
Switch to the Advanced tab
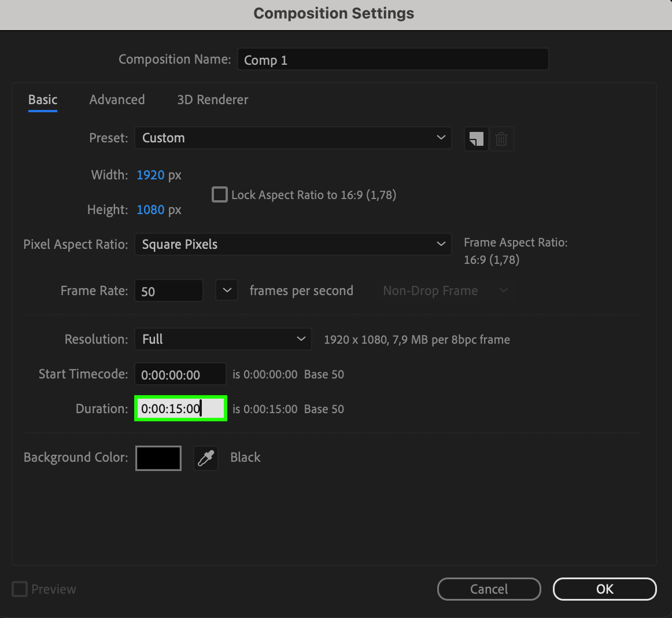click(117, 100)
